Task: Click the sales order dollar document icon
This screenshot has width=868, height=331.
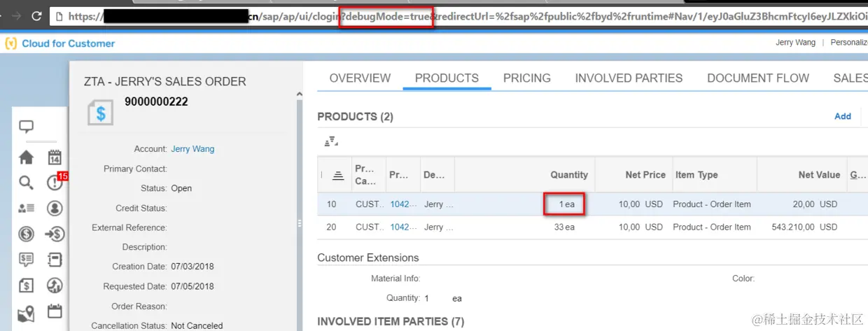Action: tap(100, 113)
